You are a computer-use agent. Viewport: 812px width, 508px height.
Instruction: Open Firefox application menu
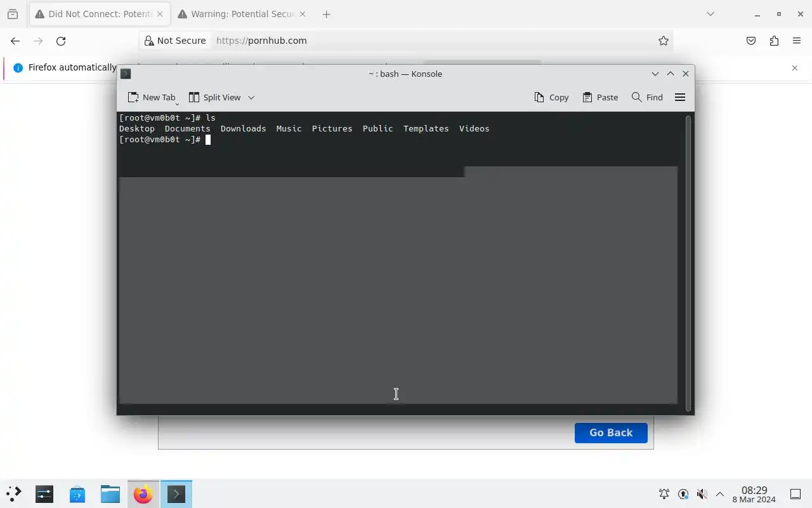(797, 41)
